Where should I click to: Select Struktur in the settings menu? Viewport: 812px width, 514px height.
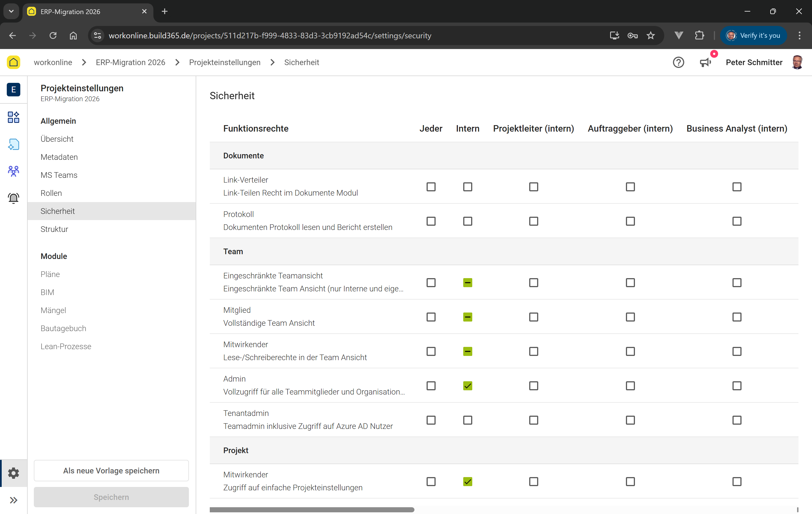click(54, 229)
